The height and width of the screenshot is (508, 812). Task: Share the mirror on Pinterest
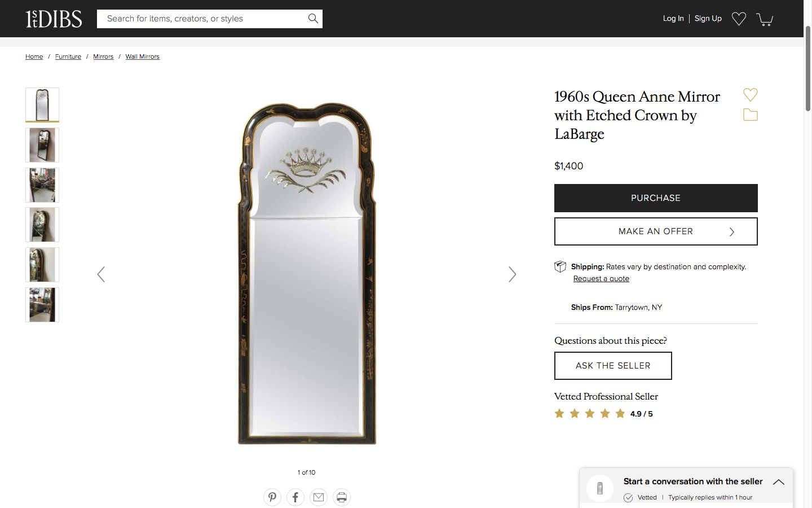pyautogui.click(x=272, y=497)
